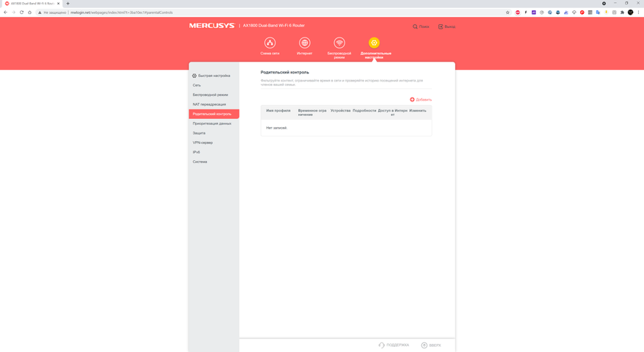Open the IPv6 sidebar item
The height and width of the screenshot is (352, 644).
(x=197, y=152)
